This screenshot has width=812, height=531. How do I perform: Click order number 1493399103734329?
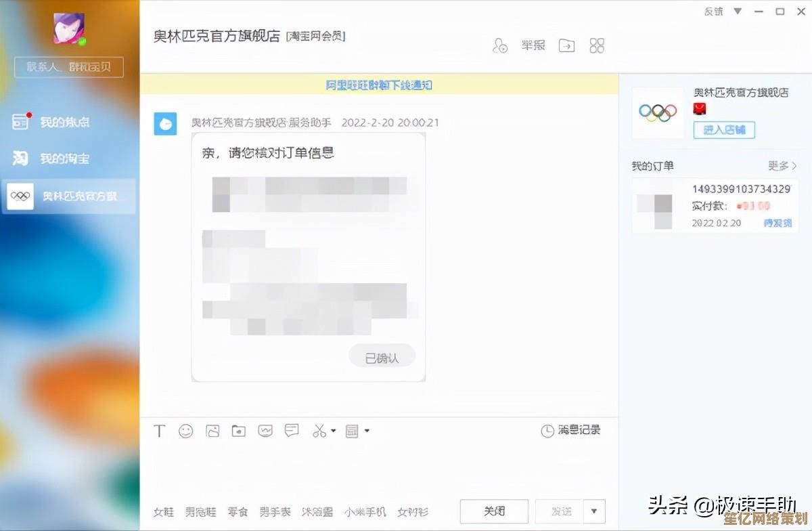click(x=742, y=189)
